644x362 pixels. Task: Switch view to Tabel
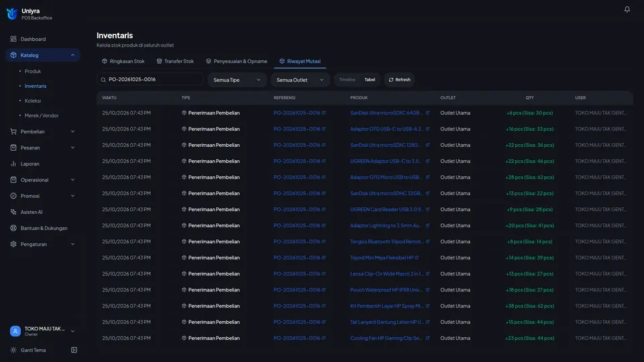tap(370, 80)
